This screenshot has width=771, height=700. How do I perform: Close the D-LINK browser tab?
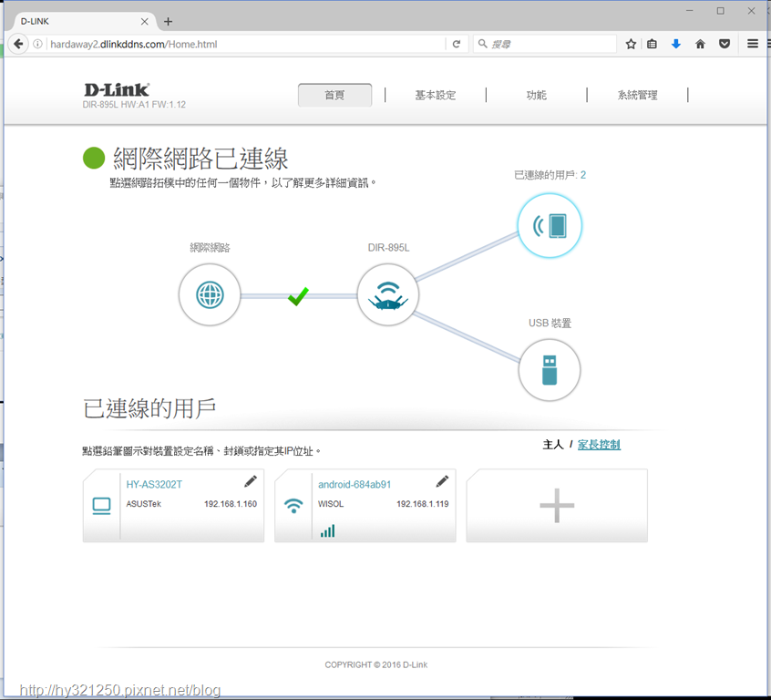(x=145, y=21)
